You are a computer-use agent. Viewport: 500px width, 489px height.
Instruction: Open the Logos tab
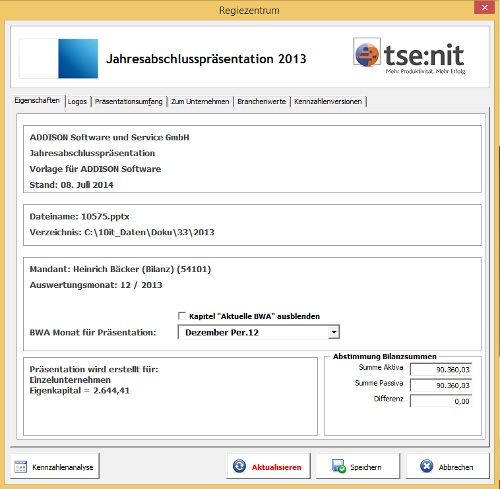pyautogui.click(x=77, y=101)
